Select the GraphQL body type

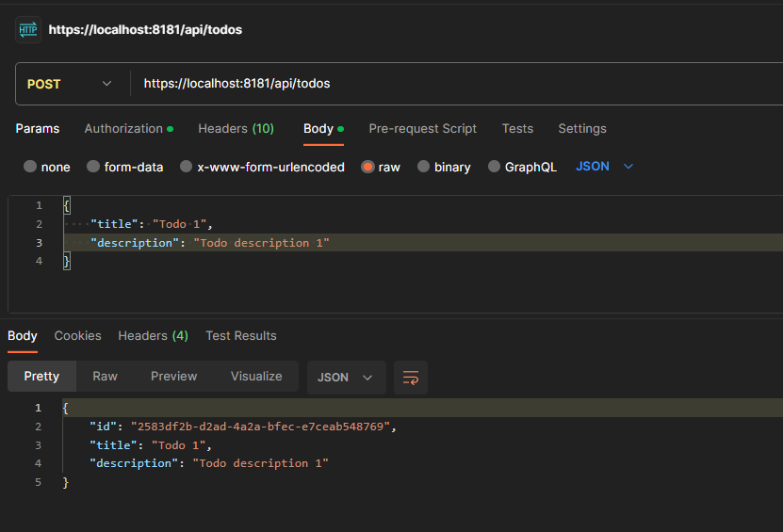click(x=494, y=167)
